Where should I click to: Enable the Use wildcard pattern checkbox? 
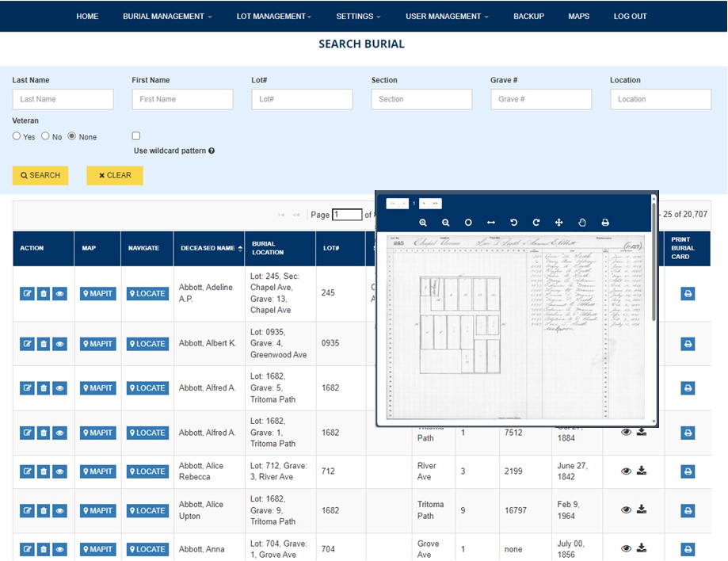(135, 135)
